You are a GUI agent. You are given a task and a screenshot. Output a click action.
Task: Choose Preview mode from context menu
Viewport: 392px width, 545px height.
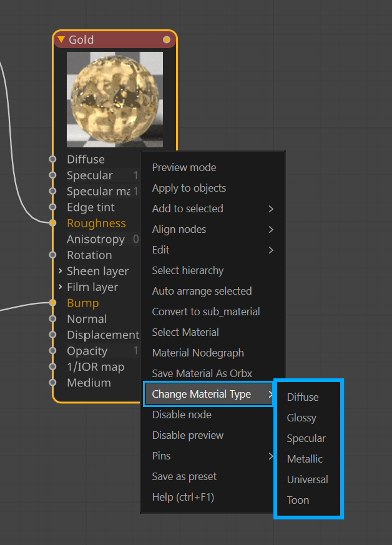(x=184, y=167)
